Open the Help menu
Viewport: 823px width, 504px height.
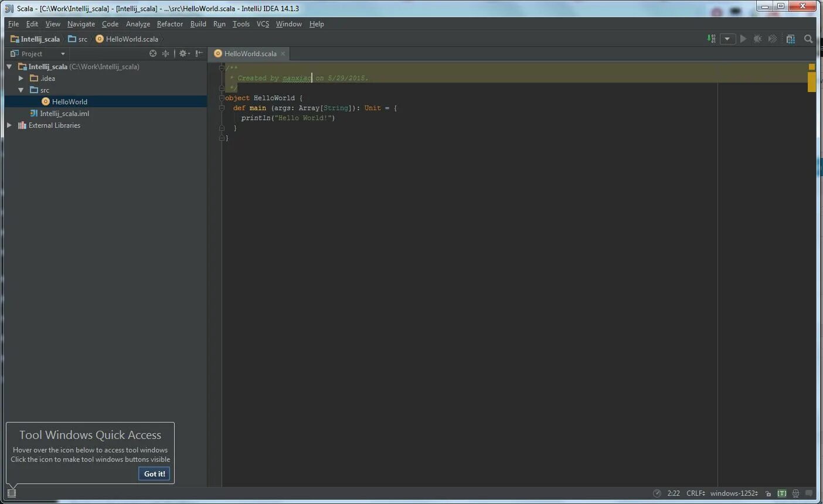click(x=317, y=24)
